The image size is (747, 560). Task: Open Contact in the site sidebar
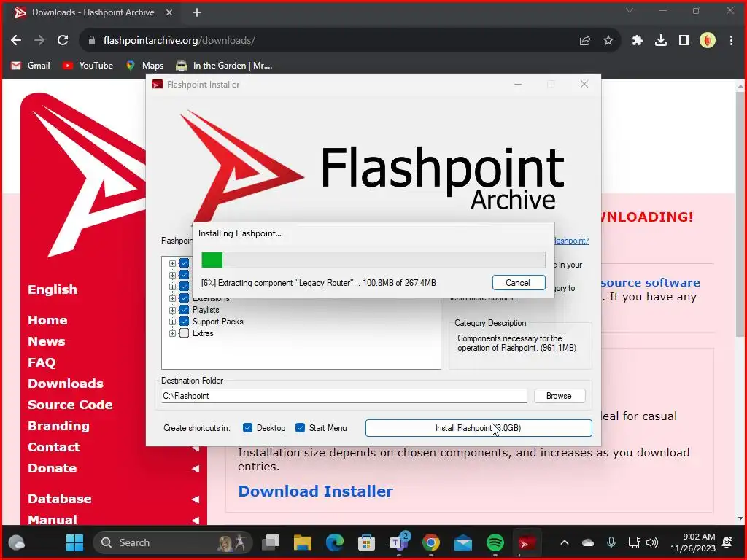(x=54, y=447)
